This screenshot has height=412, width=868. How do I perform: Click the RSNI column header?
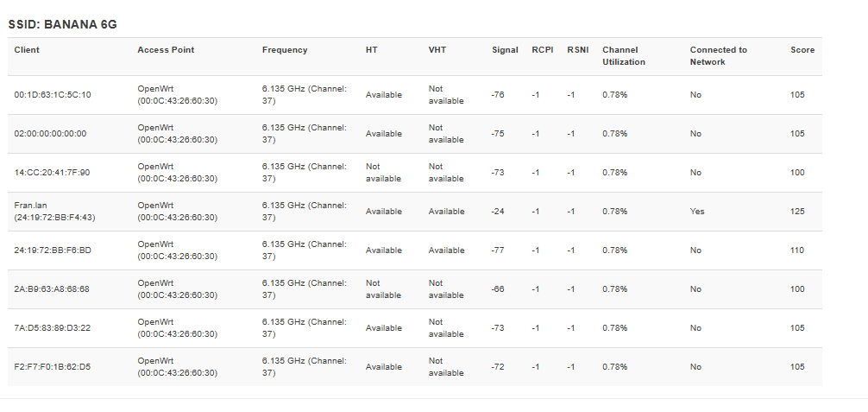(577, 50)
